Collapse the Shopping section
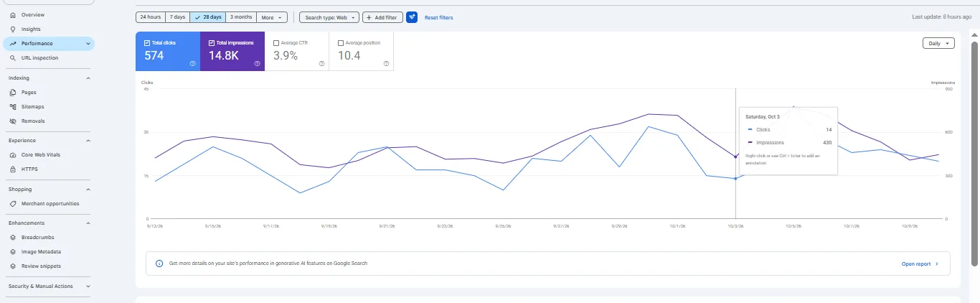Screen dimensions: 980x303 pos(88,190)
